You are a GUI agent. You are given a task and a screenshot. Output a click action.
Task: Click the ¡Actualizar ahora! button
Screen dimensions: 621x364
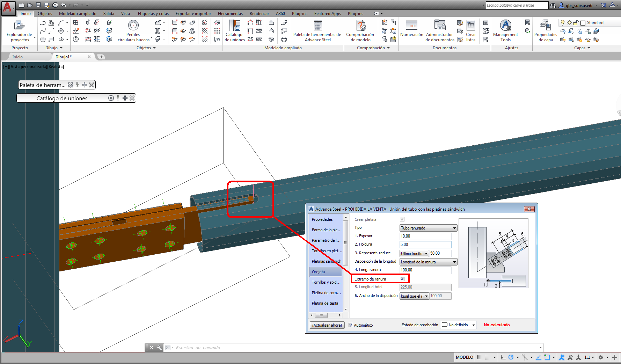click(327, 325)
